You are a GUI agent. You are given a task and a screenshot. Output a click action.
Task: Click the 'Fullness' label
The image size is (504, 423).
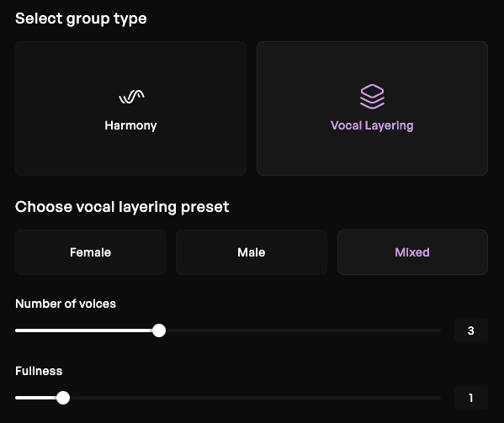(x=39, y=371)
